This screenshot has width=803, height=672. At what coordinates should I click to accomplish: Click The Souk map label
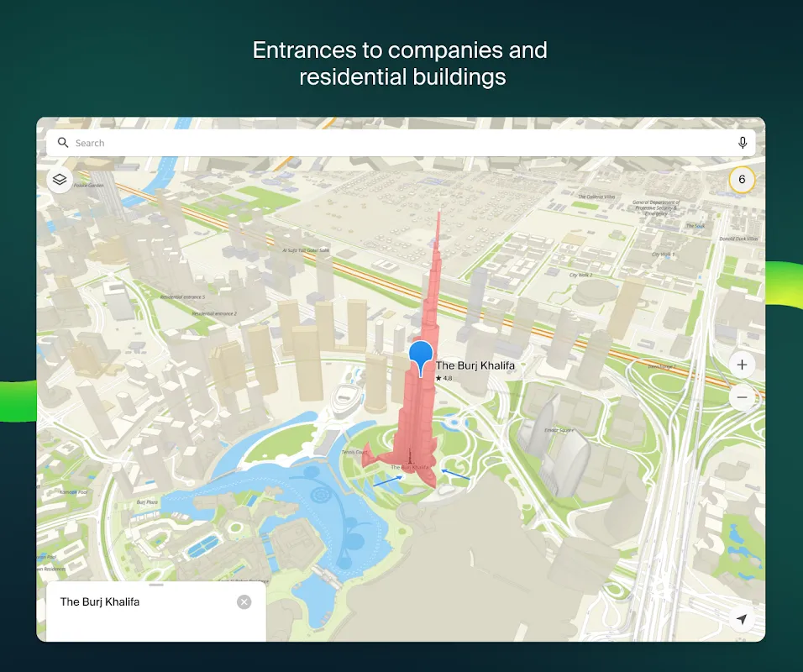click(x=695, y=225)
